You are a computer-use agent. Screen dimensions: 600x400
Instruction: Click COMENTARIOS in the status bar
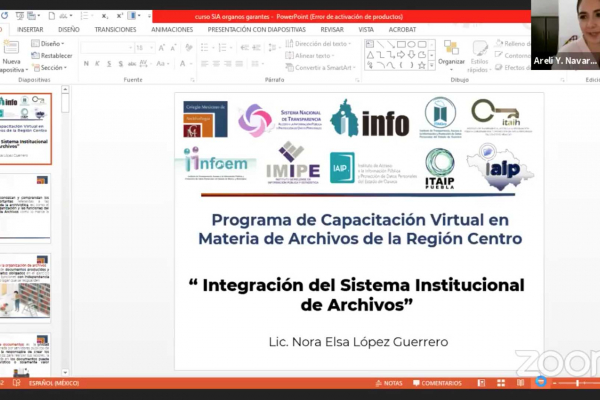pyautogui.click(x=437, y=383)
